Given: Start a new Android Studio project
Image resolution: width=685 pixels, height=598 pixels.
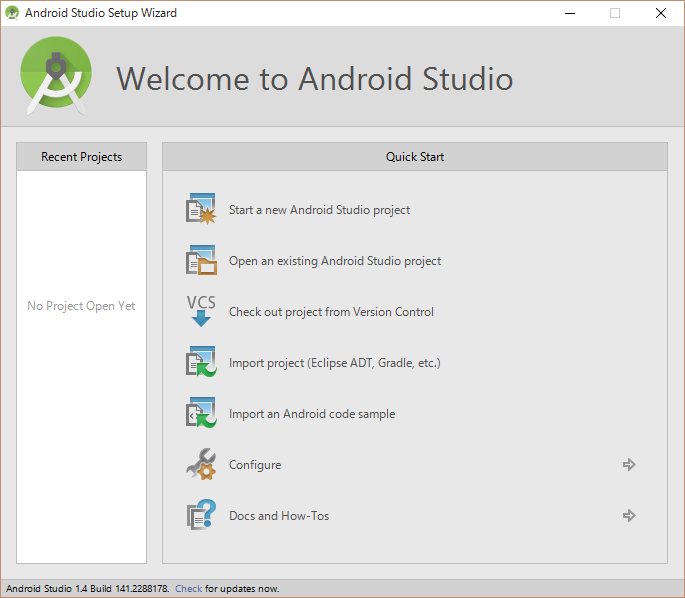Looking at the screenshot, I should [319, 210].
